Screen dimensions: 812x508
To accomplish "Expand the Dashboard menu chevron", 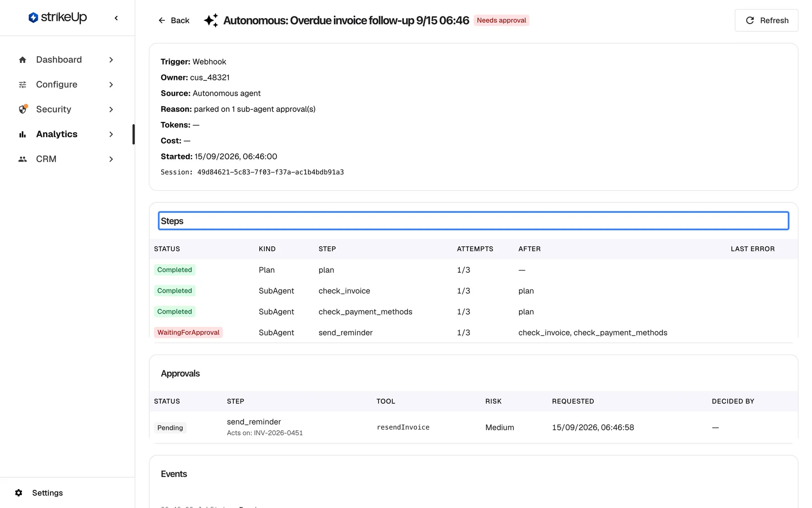I will pos(111,60).
